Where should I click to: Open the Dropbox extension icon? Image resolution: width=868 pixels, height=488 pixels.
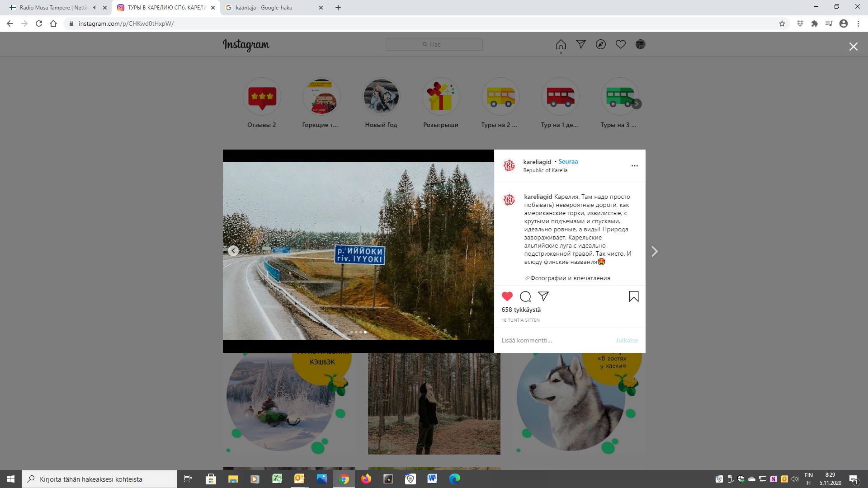click(800, 23)
